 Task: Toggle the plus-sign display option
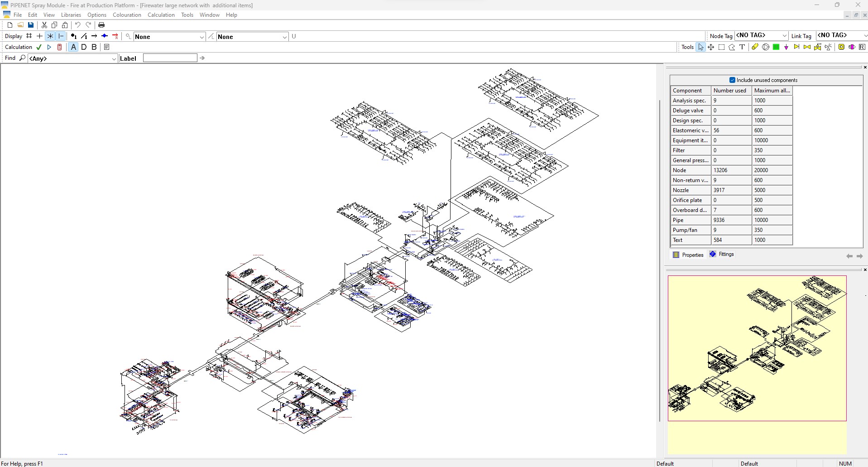click(x=39, y=36)
